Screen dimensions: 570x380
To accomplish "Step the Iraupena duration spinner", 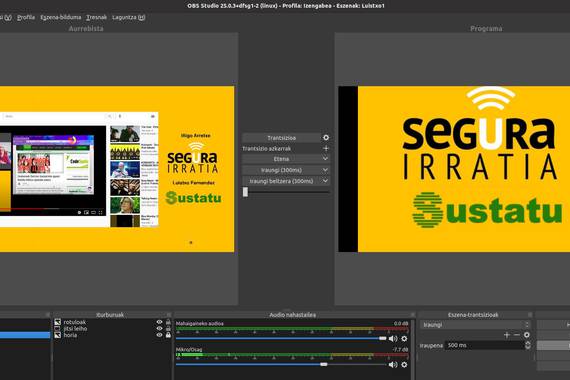I will click(x=527, y=345).
